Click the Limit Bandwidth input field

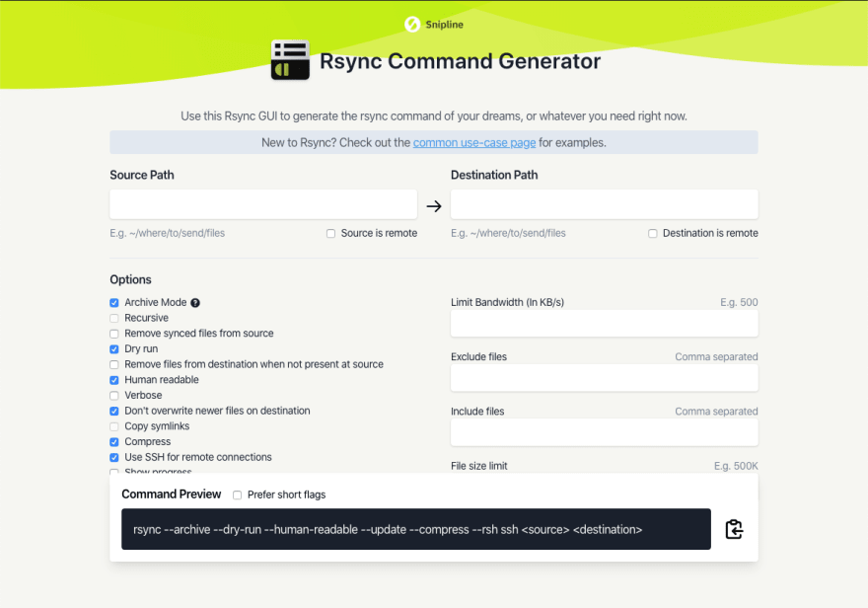coord(605,324)
